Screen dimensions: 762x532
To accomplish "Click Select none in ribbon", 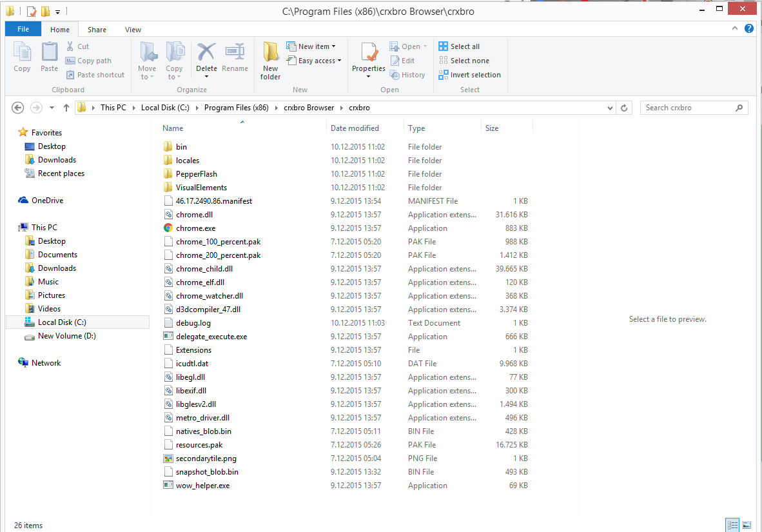I will tap(464, 61).
